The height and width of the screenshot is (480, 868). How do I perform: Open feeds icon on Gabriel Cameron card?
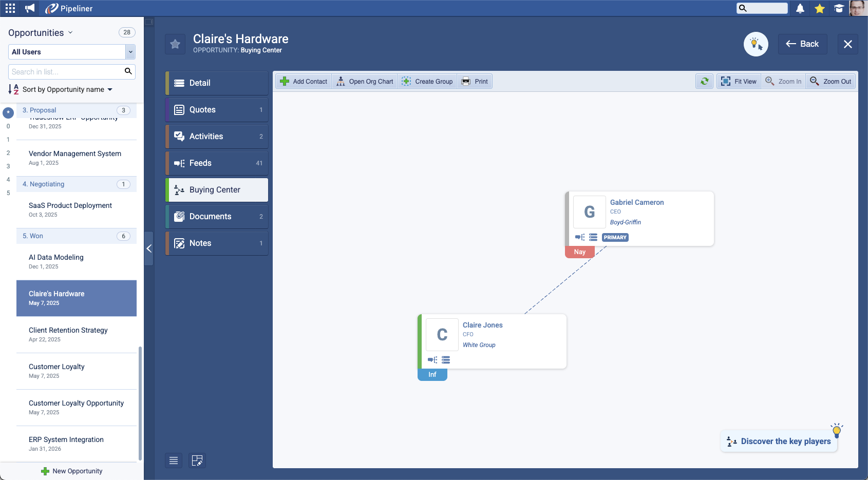(x=580, y=237)
